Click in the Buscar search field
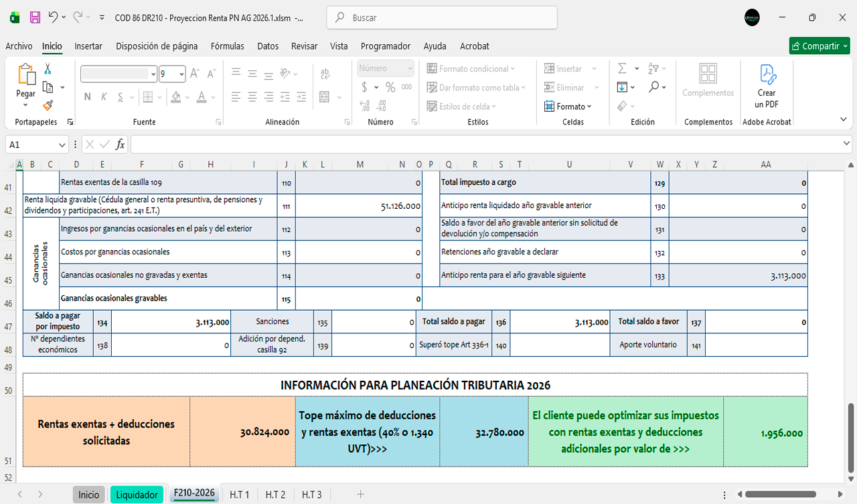 click(x=442, y=18)
